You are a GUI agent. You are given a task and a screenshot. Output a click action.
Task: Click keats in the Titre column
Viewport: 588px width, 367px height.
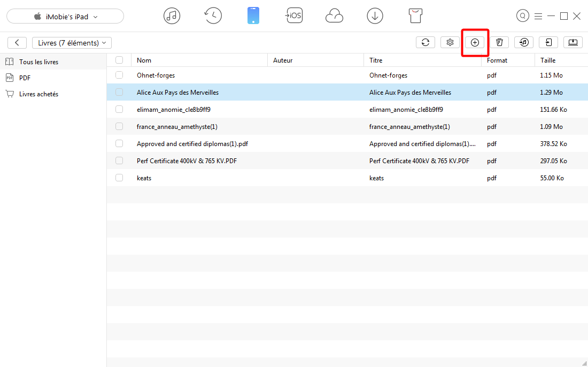tap(376, 178)
